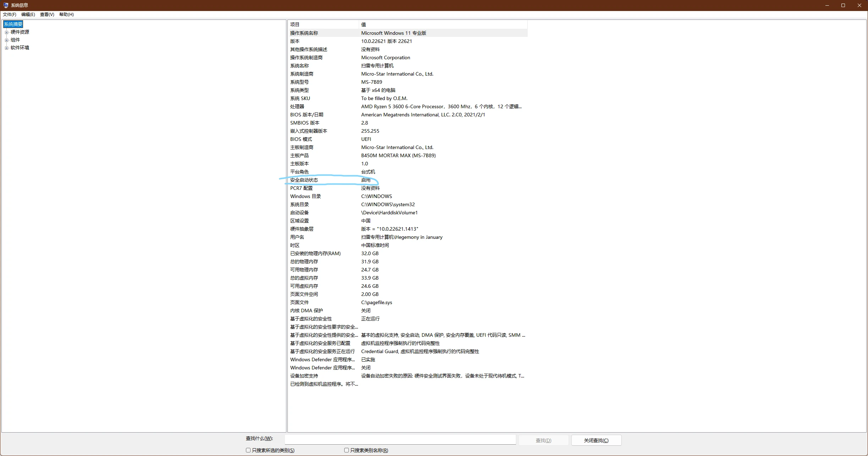Select the 内核 DMA 保护 row

tap(408, 311)
